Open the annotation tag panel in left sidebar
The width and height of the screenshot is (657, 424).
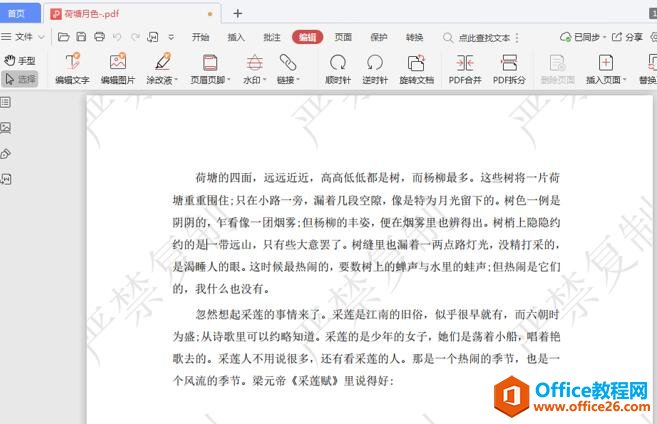[5, 154]
